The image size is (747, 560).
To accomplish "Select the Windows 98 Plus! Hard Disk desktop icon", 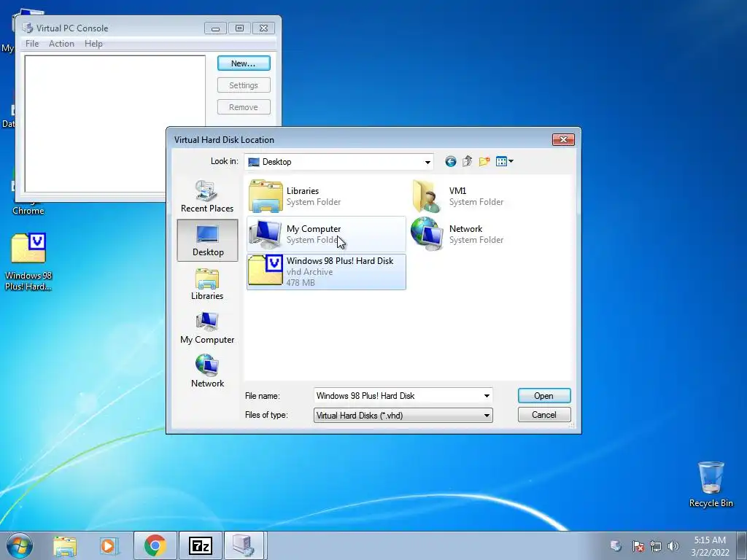I will 28,262.
